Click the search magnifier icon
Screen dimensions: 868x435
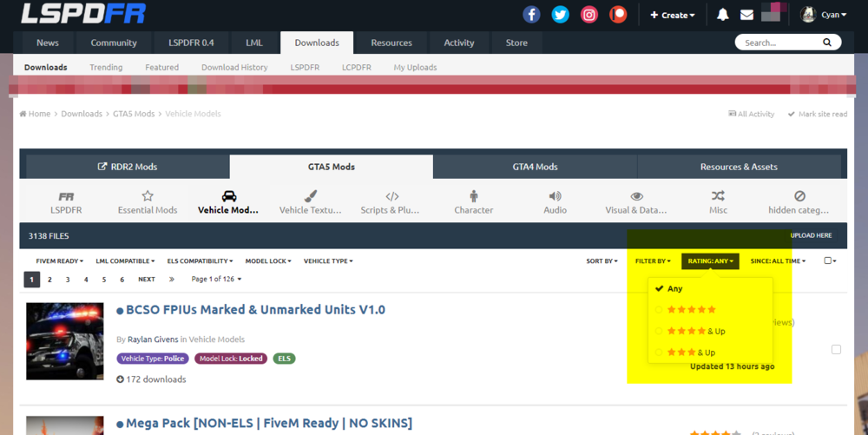(827, 43)
